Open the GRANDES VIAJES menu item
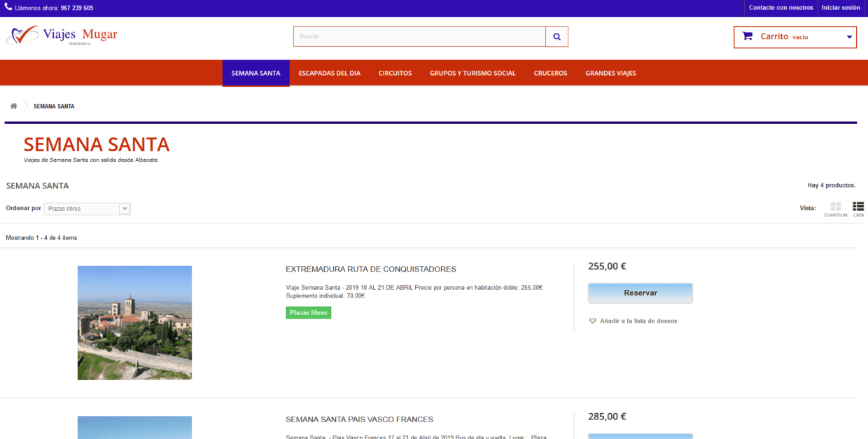Screen dimensions: 868x439 tap(611, 73)
